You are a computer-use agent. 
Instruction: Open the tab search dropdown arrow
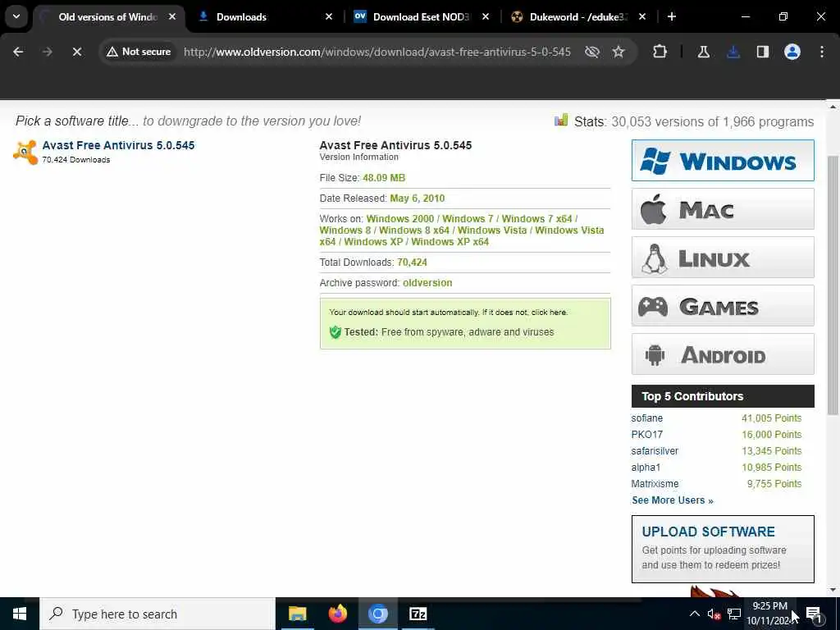tap(16, 16)
